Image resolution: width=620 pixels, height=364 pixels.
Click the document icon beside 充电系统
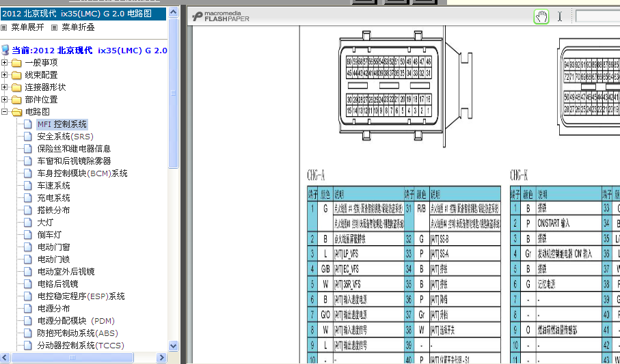point(27,197)
